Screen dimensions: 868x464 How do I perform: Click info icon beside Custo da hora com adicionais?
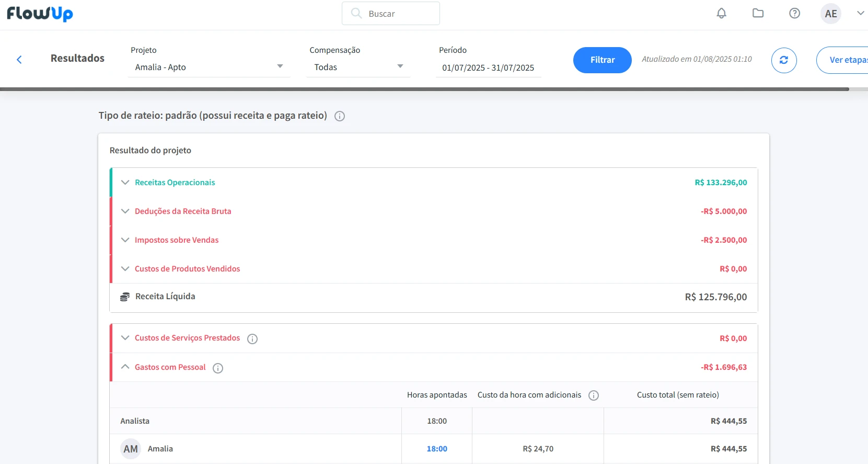click(594, 395)
